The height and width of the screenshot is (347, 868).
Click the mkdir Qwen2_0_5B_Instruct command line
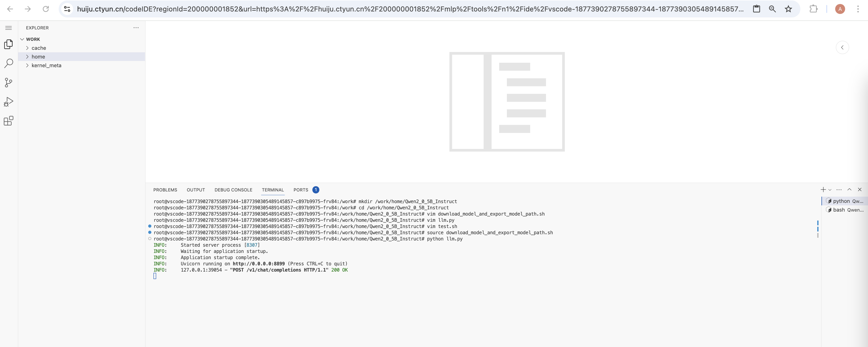[x=305, y=201]
